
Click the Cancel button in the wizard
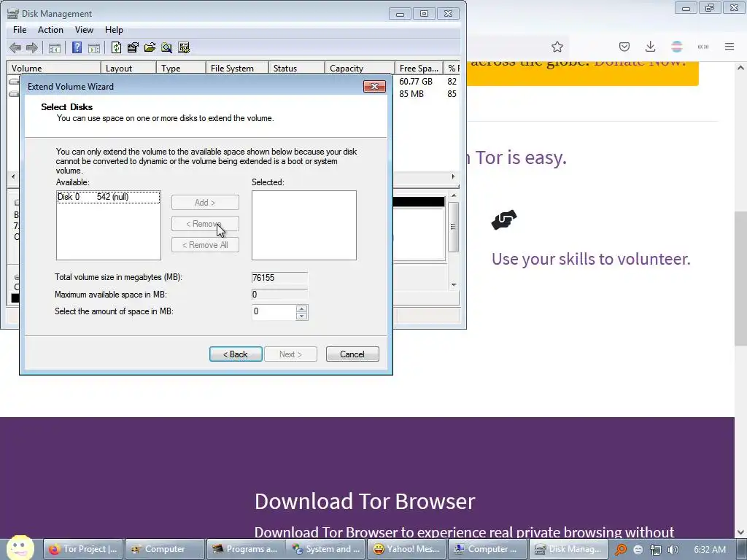click(x=352, y=354)
